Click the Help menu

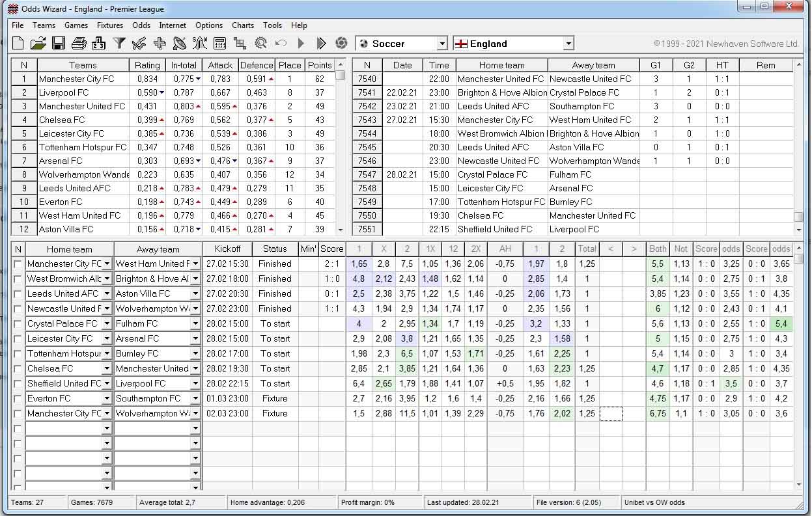pos(299,25)
